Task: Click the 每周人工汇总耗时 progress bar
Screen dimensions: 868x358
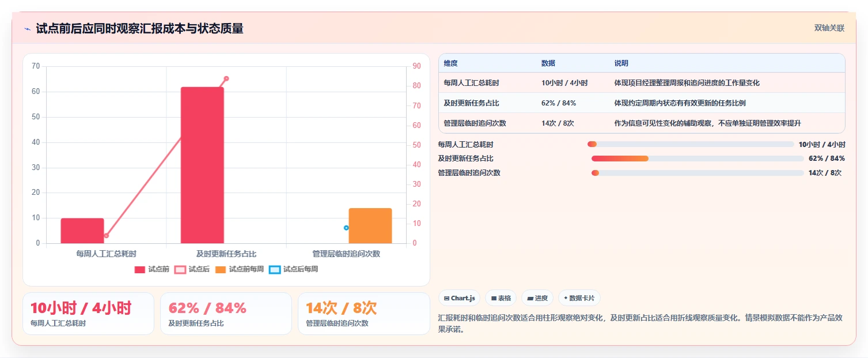Action: pyautogui.click(x=691, y=144)
